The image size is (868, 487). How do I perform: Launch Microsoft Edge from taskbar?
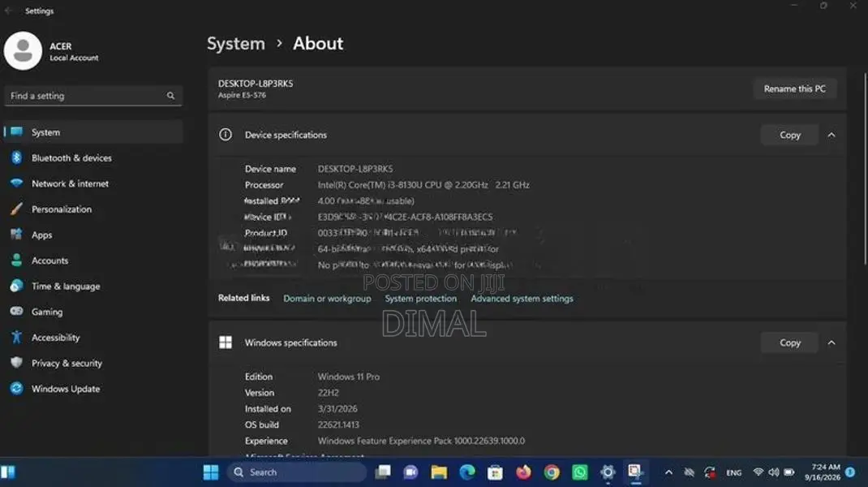tap(467, 472)
